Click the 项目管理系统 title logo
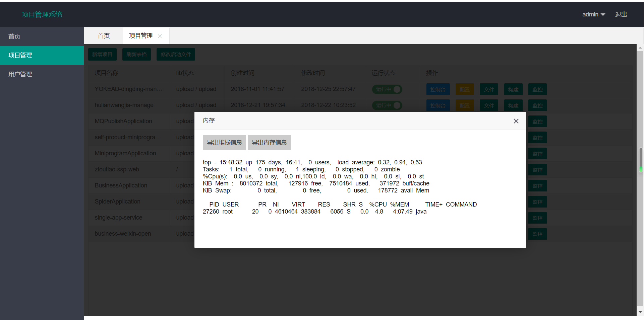 click(42, 14)
